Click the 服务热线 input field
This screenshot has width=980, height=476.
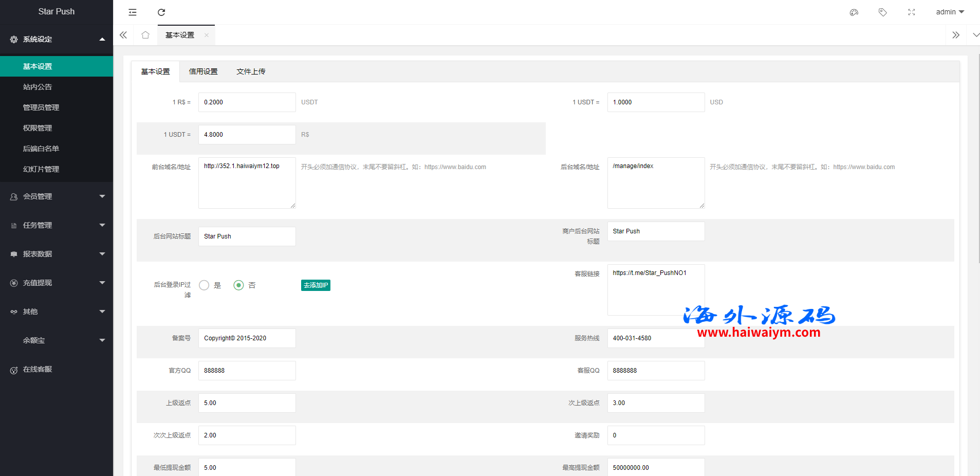(655, 338)
